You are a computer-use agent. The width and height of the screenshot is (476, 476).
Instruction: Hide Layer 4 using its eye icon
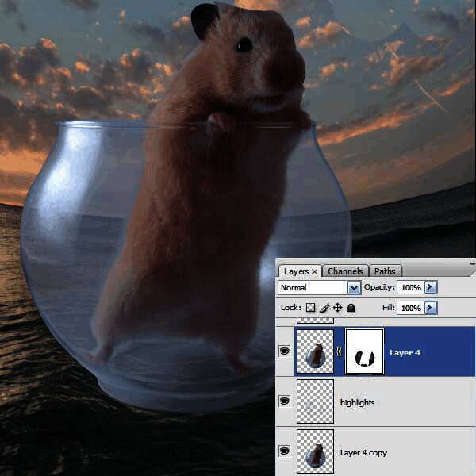pyautogui.click(x=285, y=351)
